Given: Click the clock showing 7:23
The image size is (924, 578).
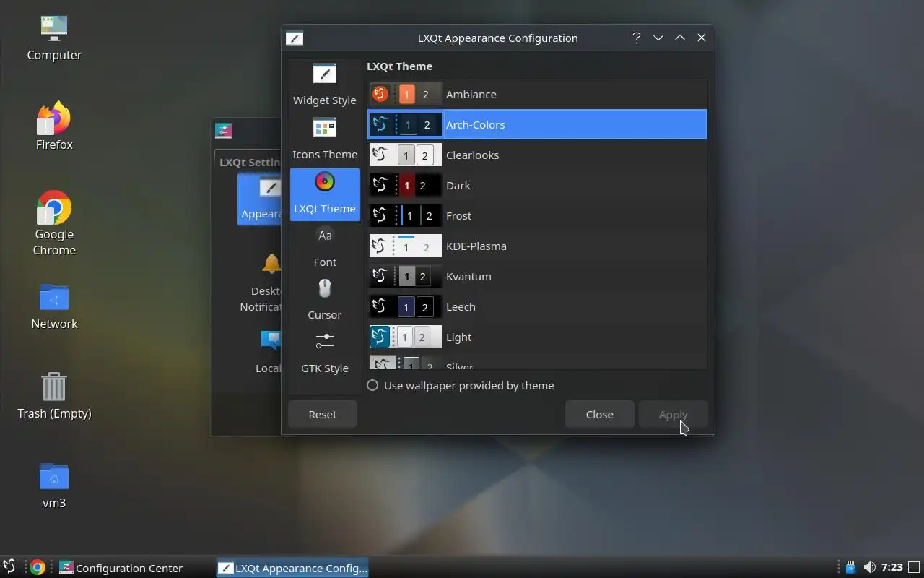Looking at the screenshot, I should (x=892, y=567).
